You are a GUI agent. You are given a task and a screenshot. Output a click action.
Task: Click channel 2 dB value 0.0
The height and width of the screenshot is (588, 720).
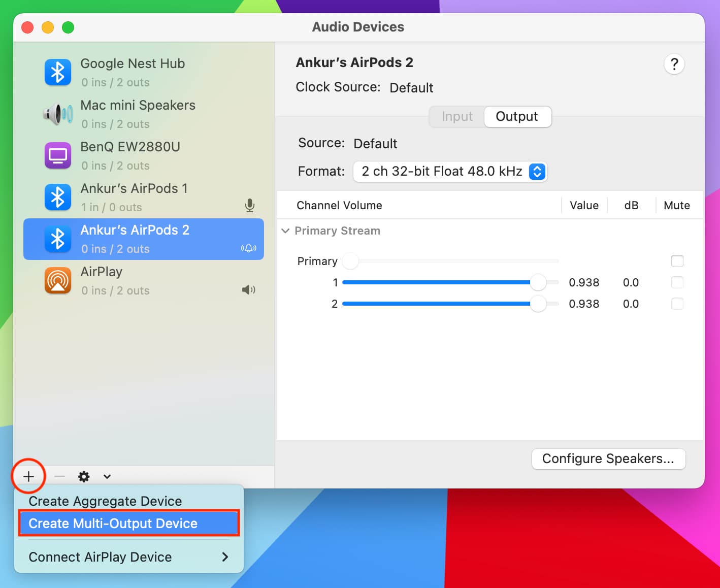tap(631, 304)
